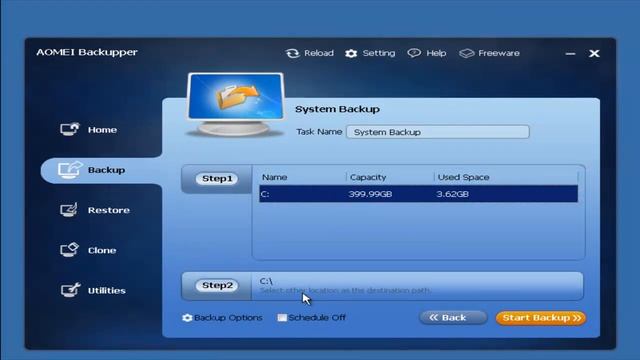The image size is (640, 360).
Task: Click the Capacity column header
Action: 368,177
